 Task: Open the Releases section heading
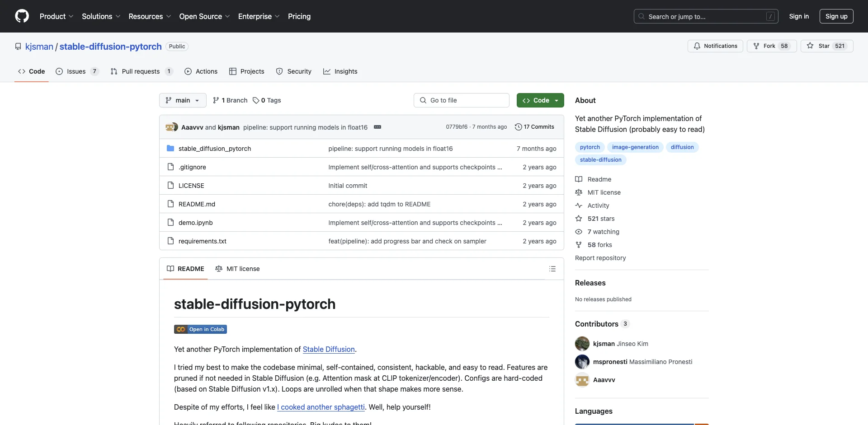tap(590, 283)
